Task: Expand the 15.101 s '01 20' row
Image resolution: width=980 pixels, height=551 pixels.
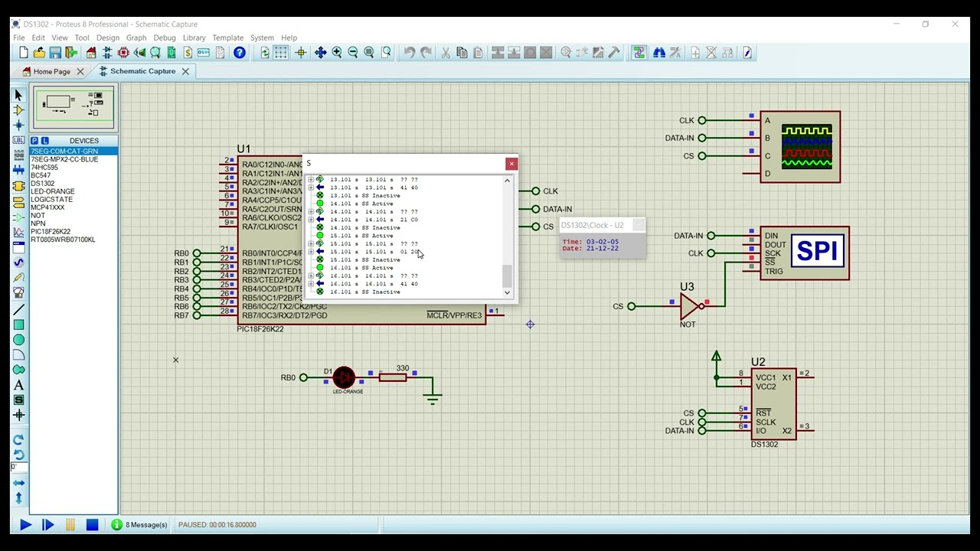Action: point(311,252)
